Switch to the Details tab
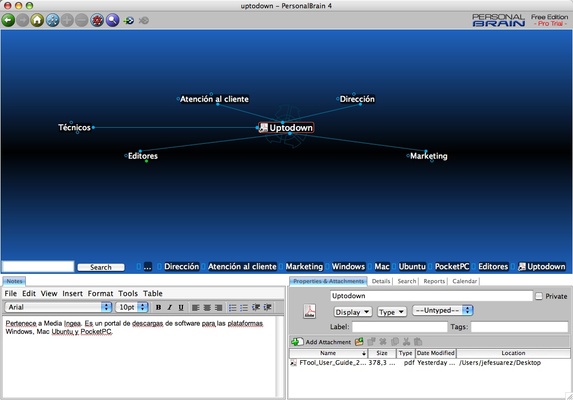The image size is (573, 400). coord(381,281)
